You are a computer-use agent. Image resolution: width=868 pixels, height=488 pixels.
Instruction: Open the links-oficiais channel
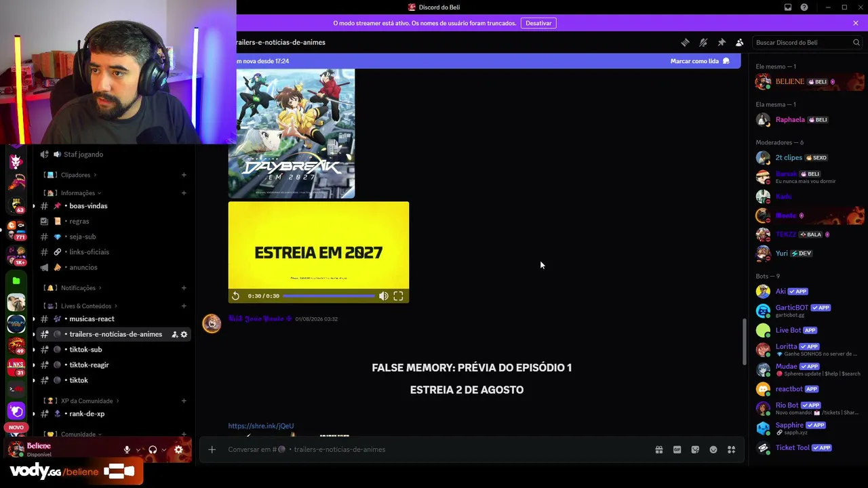(x=113, y=252)
